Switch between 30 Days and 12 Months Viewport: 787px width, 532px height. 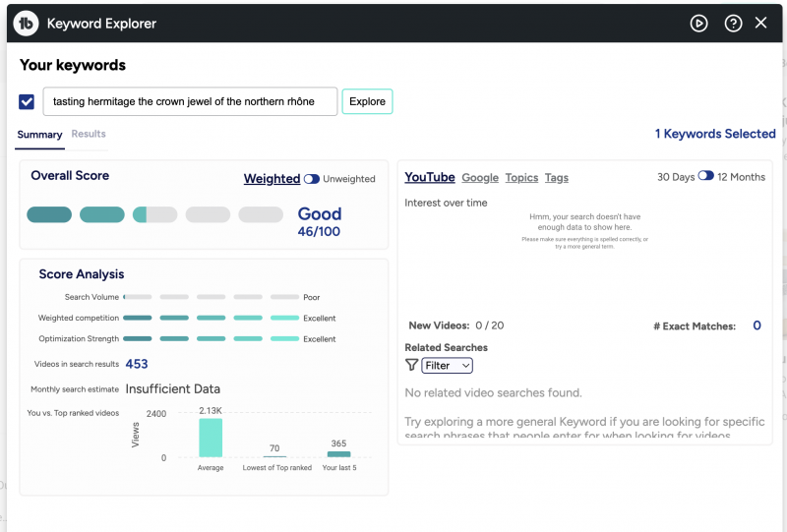pyautogui.click(x=705, y=177)
